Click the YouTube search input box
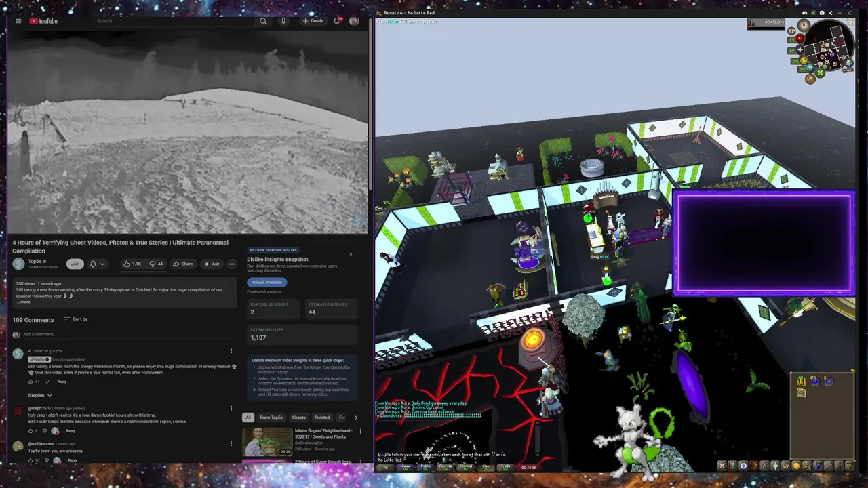The width and height of the screenshot is (868, 488). pyautogui.click(x=173, y=21)
